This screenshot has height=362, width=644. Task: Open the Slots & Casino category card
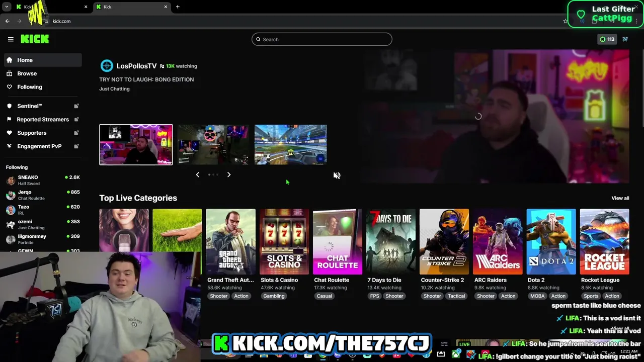tap(284, 242)
